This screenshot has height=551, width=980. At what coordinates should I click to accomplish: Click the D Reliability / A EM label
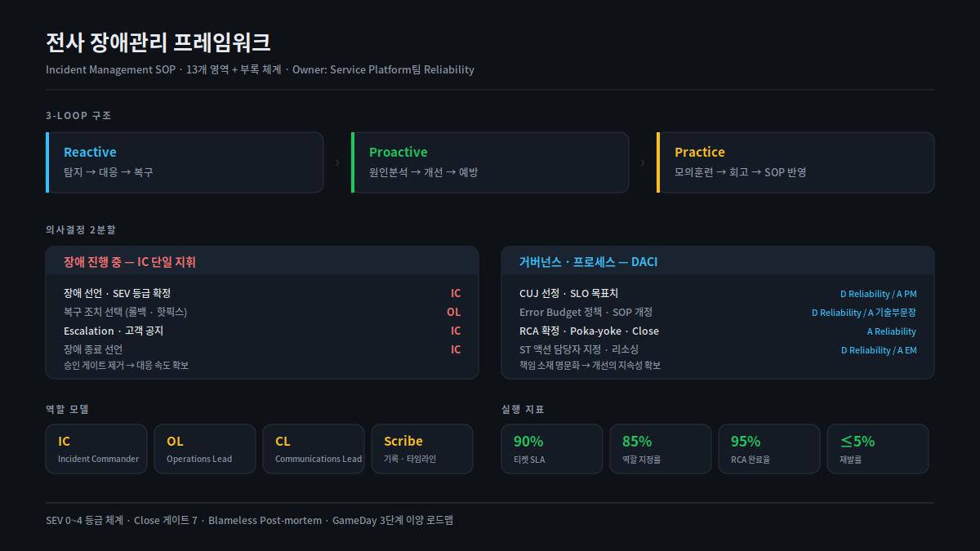click(879, 350)
